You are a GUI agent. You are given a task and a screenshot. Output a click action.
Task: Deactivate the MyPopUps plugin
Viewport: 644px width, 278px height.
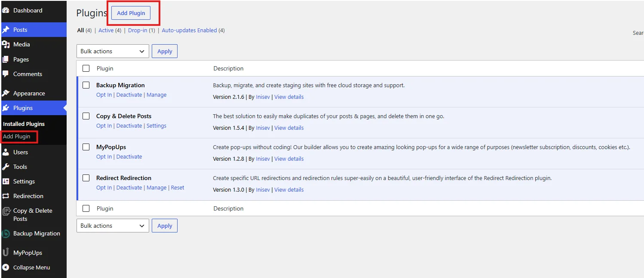129,157
